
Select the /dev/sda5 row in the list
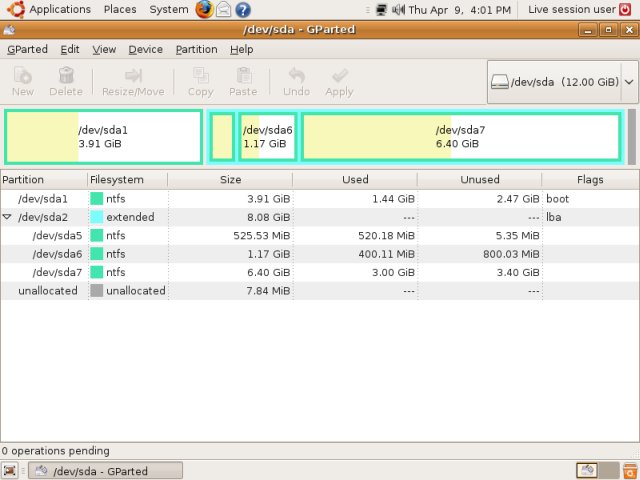click(320, 236)
